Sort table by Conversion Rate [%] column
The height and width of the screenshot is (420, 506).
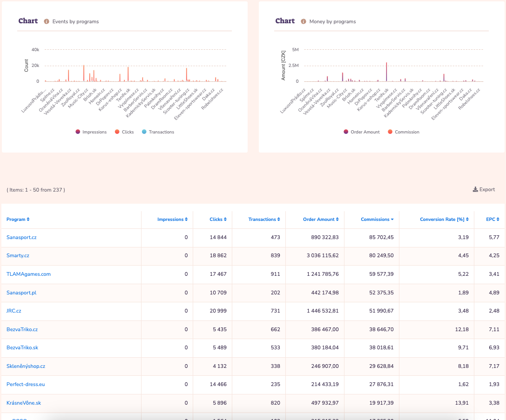442,220
